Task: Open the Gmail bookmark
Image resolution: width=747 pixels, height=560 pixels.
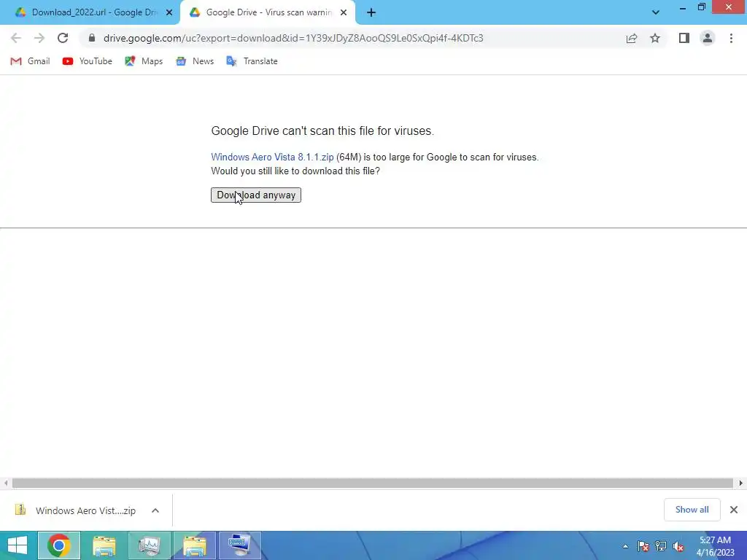Action: click(30, 61)
